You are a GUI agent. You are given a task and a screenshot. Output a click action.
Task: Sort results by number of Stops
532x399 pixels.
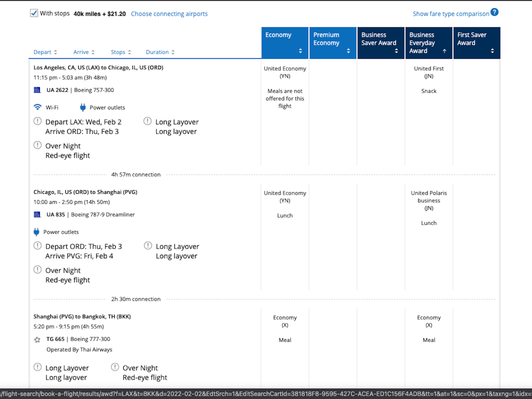point(121,52)
